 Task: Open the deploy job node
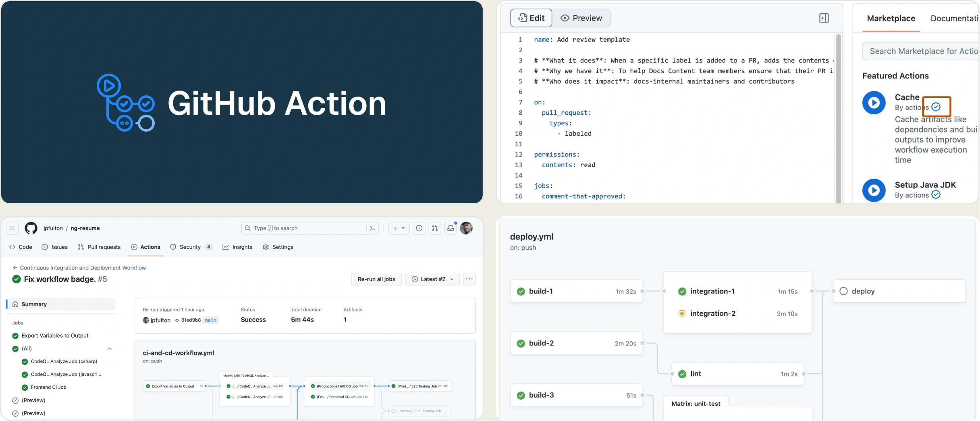899,291
